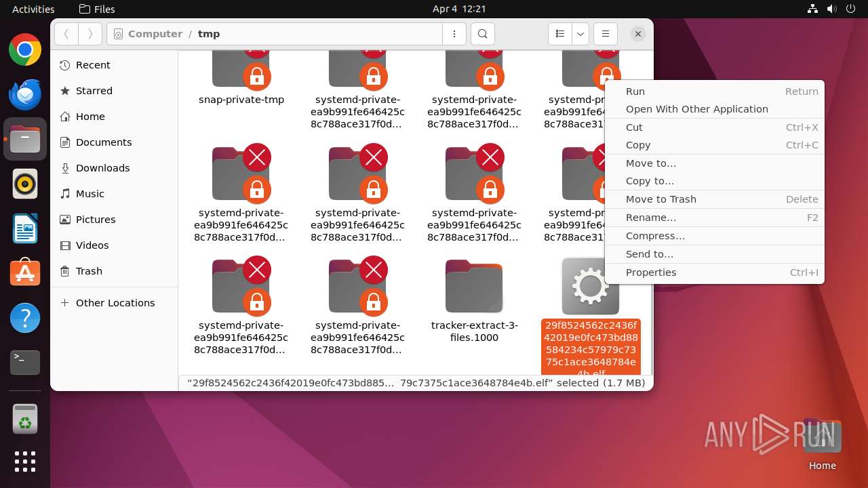Launch Terminal from the dock
This screenshot has width=868, height=488.
pos(25,363)
